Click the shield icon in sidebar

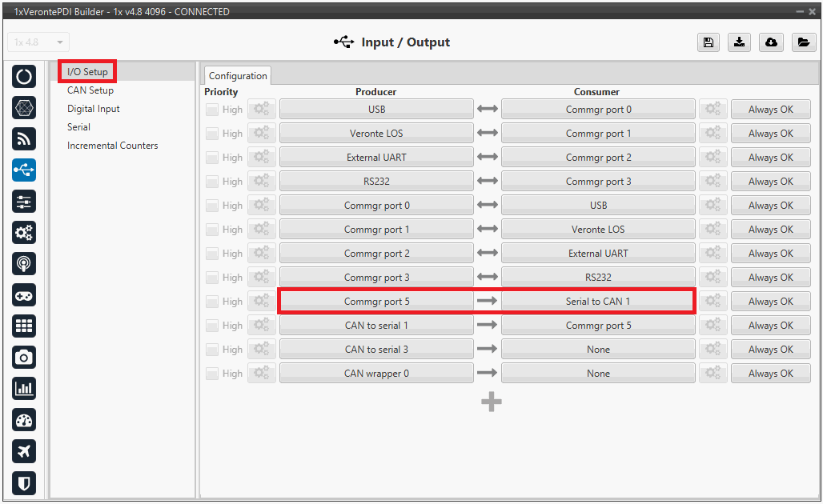pos(24,482)
